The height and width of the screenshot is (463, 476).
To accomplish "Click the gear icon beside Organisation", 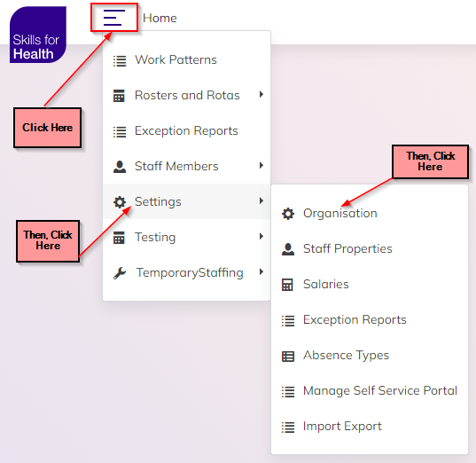I will click(x=288, y=214).
